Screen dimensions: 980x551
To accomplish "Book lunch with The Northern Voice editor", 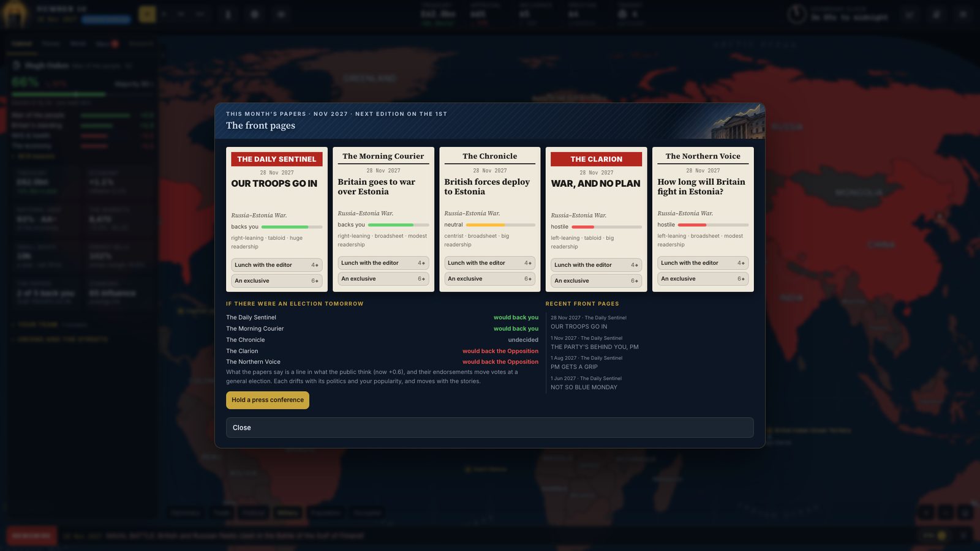I will (x=703, y=263).
